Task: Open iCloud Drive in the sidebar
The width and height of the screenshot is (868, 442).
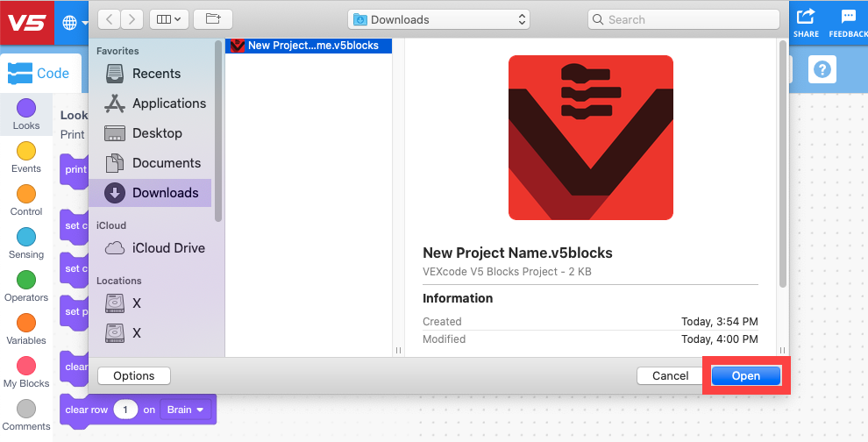Action: pos(151,248)
